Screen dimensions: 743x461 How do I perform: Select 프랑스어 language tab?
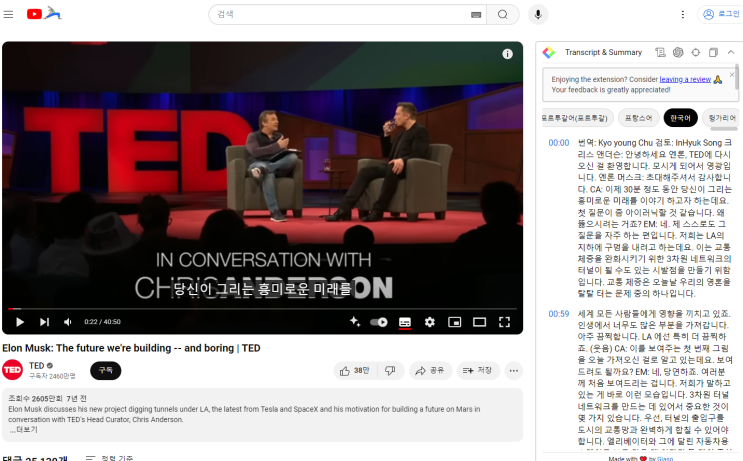pyautogui.click(x=638, y=118)
